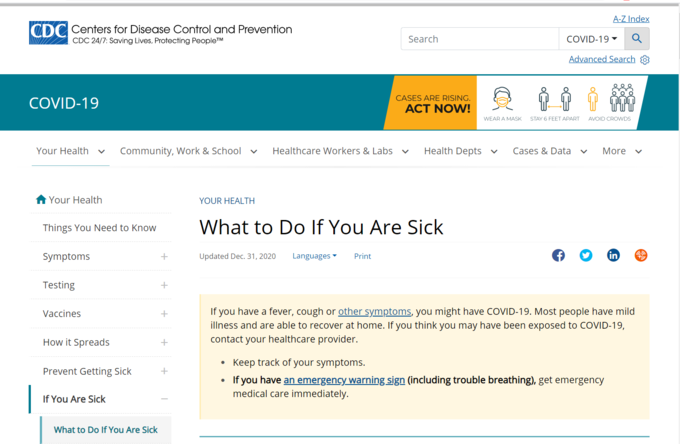
Task: Open the Vaccines sidebar item
Action: pos(62,313)
